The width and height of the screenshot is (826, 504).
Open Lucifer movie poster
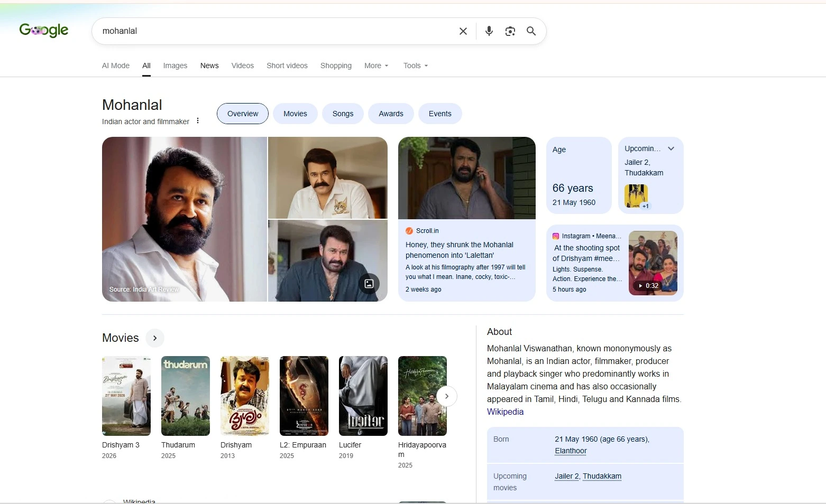[x=363, y=396]
